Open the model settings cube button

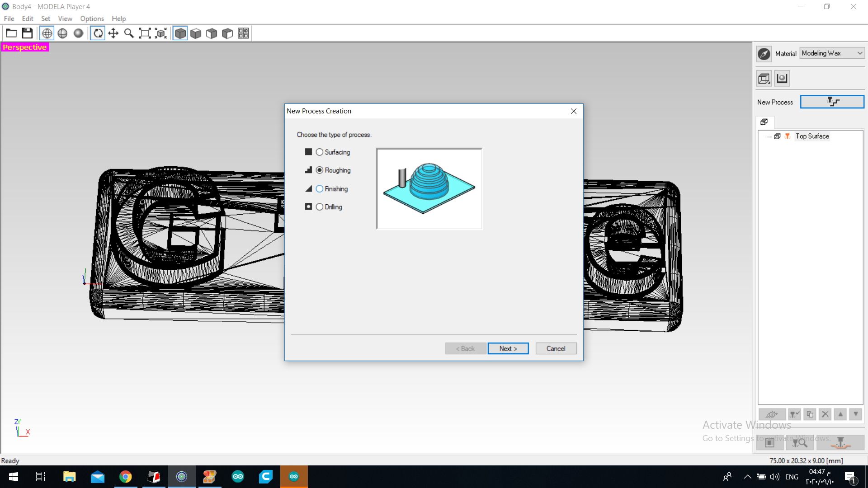tap(764, 79)
